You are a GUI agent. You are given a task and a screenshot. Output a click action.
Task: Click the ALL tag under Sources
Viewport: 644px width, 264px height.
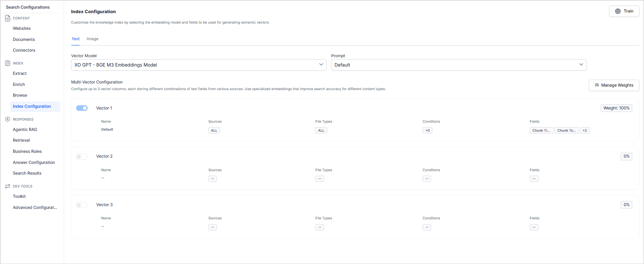214,131
